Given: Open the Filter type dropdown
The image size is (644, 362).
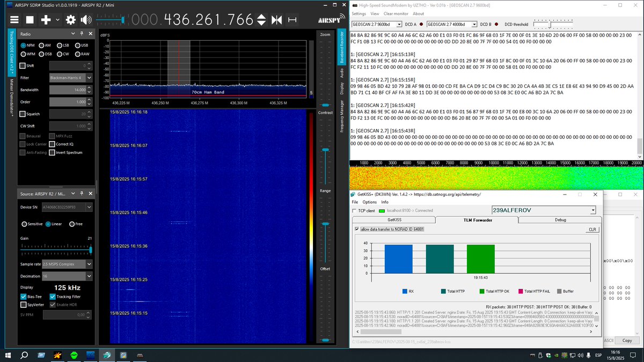Looking at the screenshot, I should [x=70, y=78].
